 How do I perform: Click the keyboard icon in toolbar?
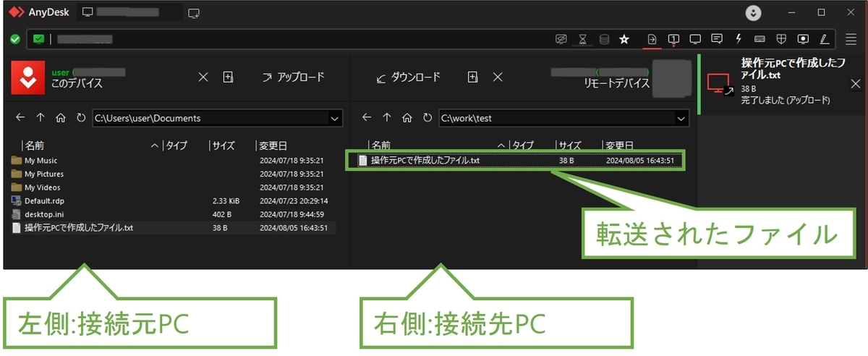pyautogui.click(x=759, y=39)
